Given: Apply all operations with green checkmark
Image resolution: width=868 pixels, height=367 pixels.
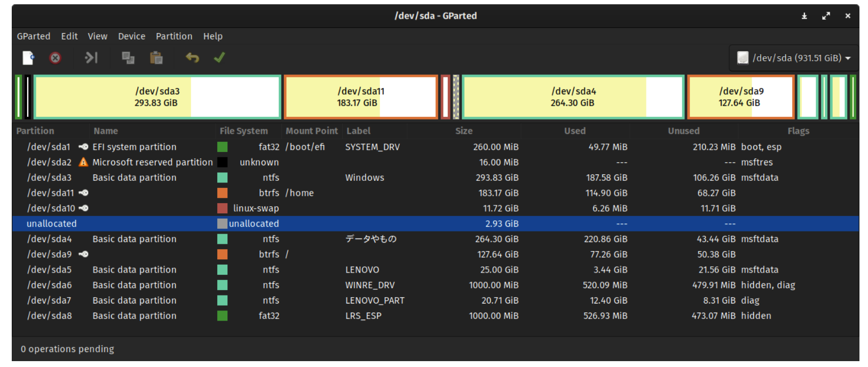Looking at the screenshot, I should pos(219,58).
